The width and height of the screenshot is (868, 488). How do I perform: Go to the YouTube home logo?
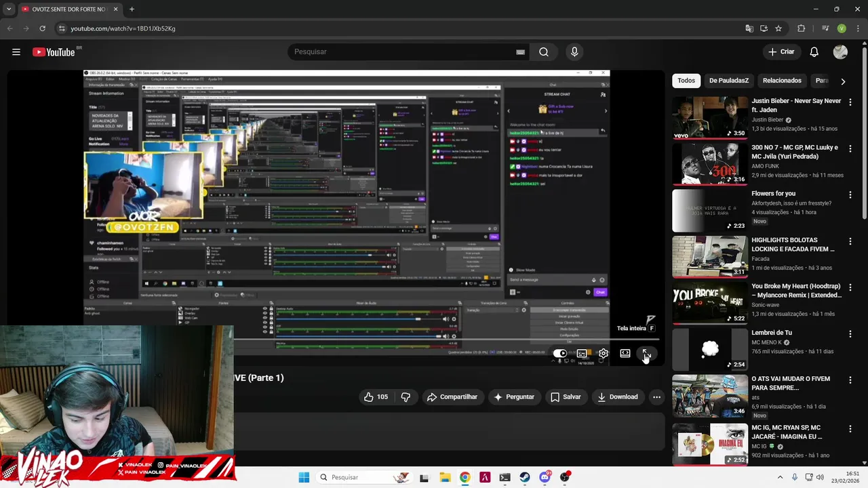(x=54, y=52)
